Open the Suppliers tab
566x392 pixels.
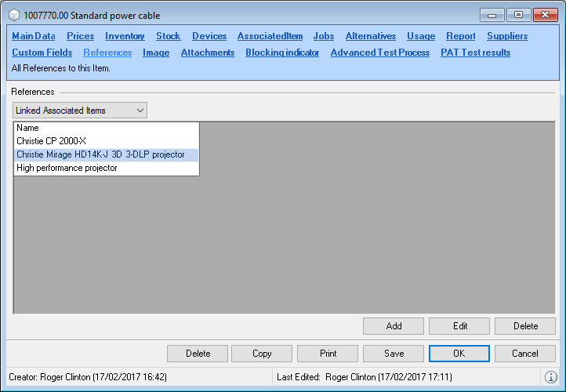click(x=506, y=36)
